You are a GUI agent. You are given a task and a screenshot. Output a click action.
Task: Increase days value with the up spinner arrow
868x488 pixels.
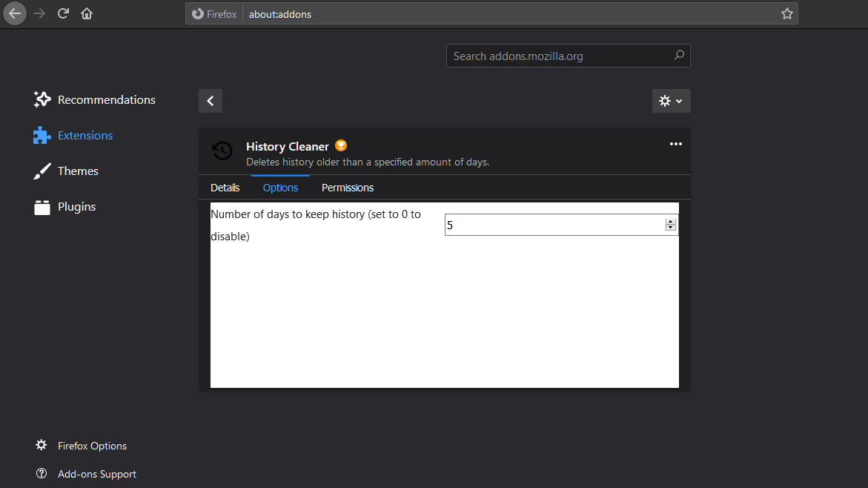(670, 222)
